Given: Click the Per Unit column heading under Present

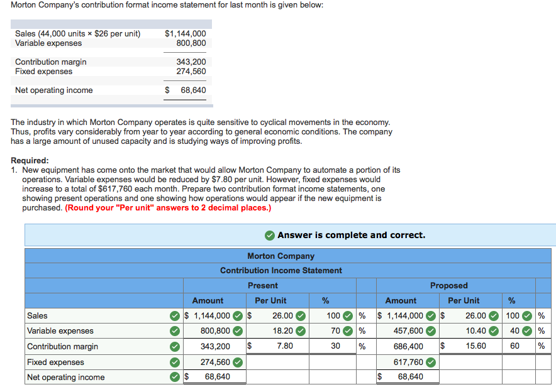Looking at the screenshot, I should tap(270, 300).
